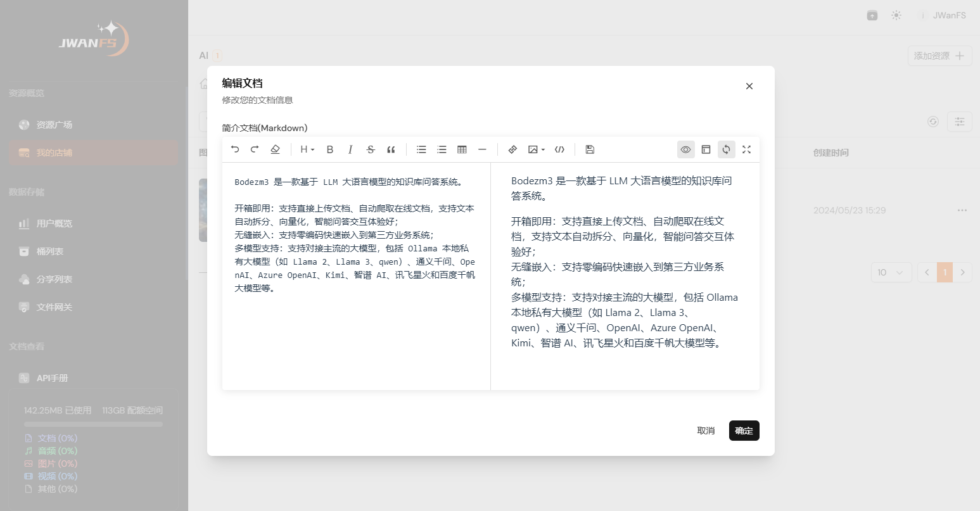Click the resource thumbnail image in the table
980x511 pixels.
[x=203, y=210]
